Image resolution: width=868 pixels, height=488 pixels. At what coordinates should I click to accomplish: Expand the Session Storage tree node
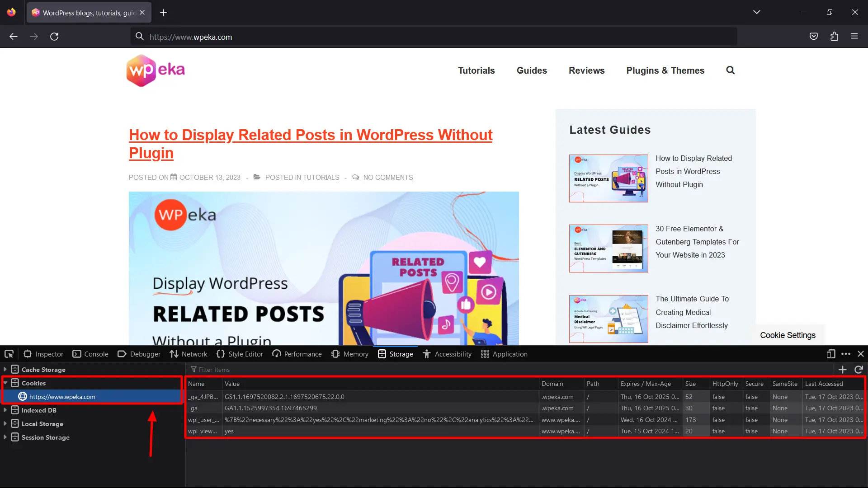pyautogui.click(x=5, y=437)
